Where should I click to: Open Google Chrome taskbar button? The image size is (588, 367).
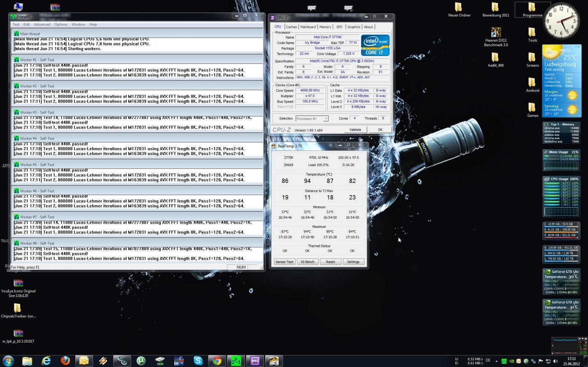217,361
